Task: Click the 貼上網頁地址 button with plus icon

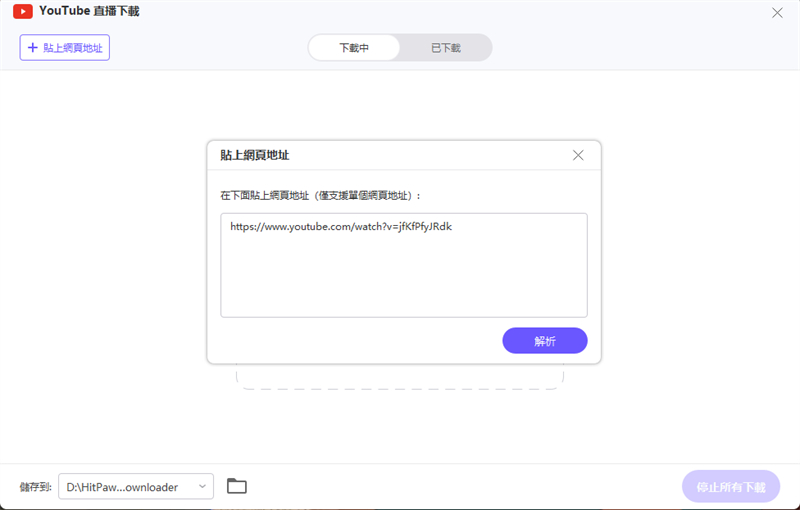Action: pos(65,47)
